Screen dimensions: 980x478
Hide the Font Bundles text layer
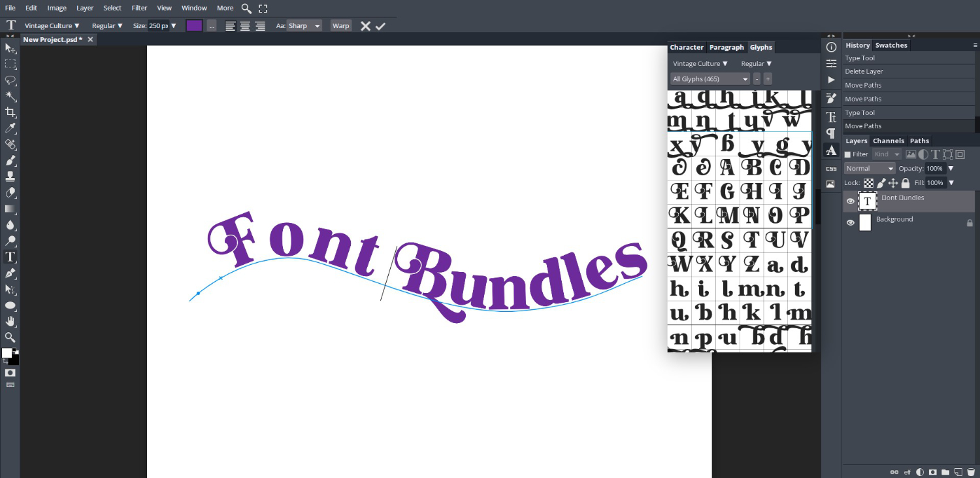coord(850,201)
